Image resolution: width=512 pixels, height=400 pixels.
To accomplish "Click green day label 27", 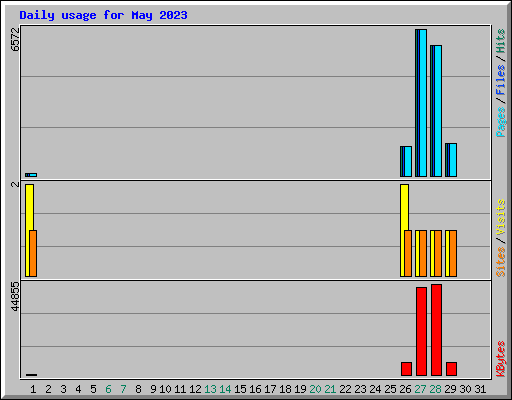I will 420,389.
